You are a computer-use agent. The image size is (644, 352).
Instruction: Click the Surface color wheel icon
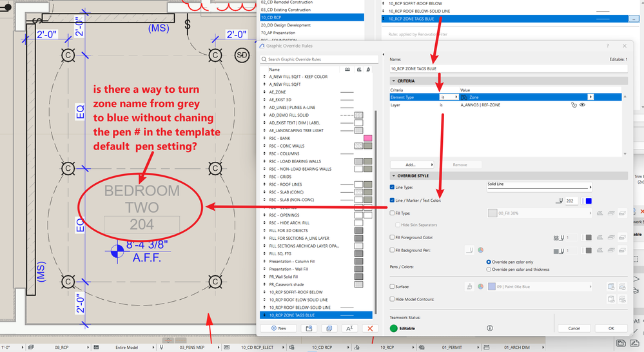pyautogui.click(x=480, y=287)
